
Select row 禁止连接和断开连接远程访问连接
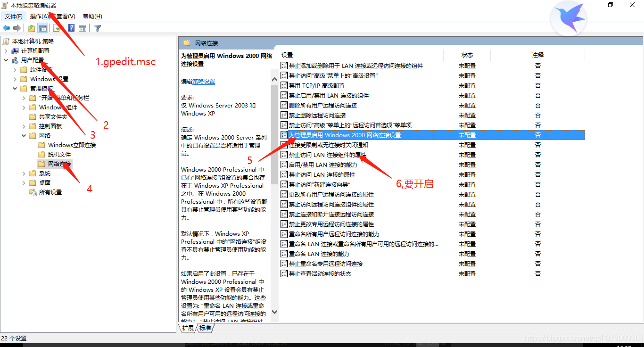pos(432,214)
